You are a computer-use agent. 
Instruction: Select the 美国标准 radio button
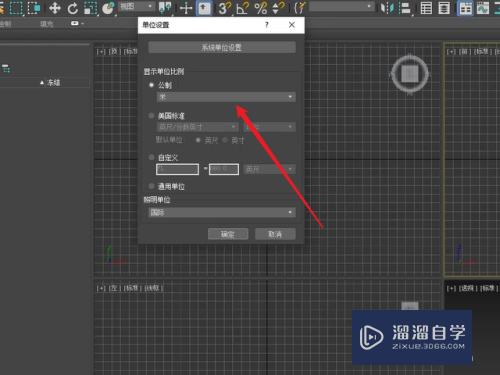pos(151,116)
